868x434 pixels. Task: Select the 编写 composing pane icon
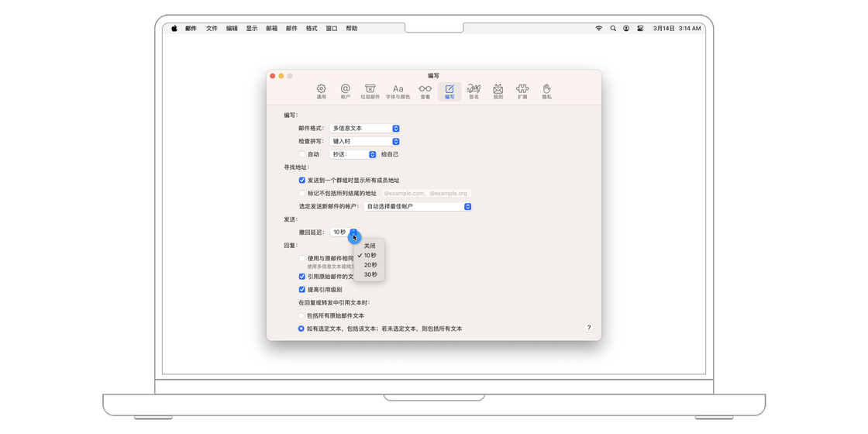click(449, 91)
